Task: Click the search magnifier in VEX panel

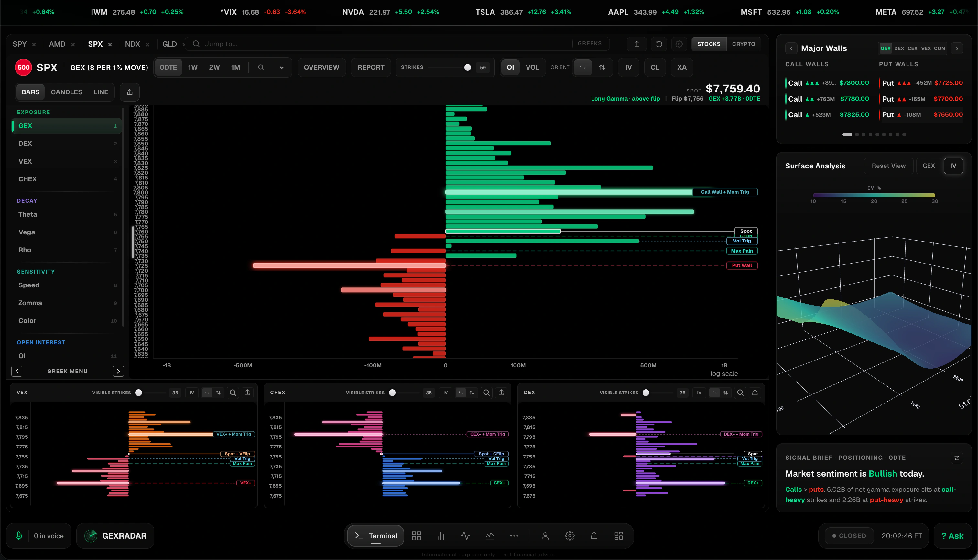Action: (233, 392)
